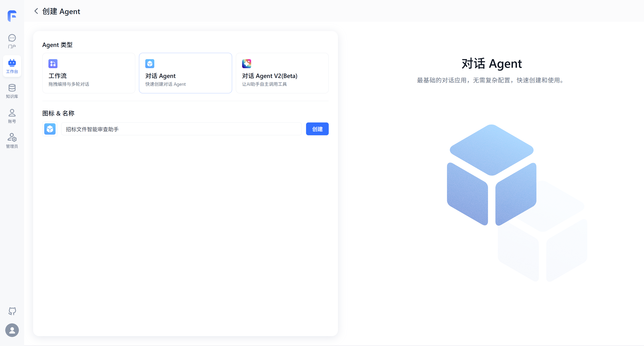
Task: Change the agent avatar cube icon
Action: coord(50,129)
